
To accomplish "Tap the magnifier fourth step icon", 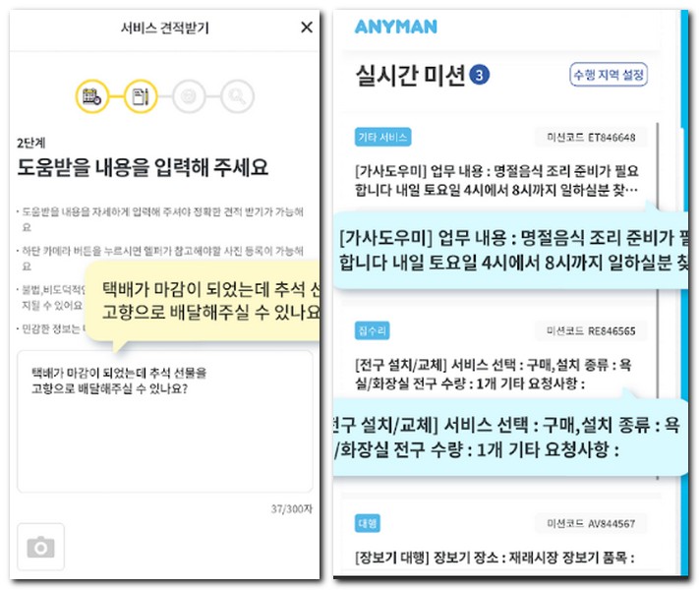I will [x=236, y=96].
